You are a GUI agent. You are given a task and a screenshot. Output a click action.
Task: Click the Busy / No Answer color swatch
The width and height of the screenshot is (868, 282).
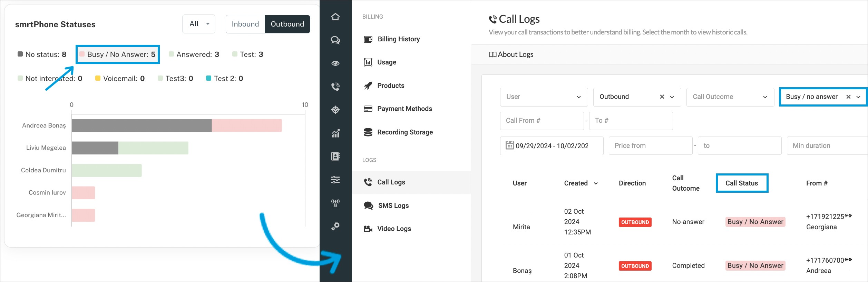(82, 54)
